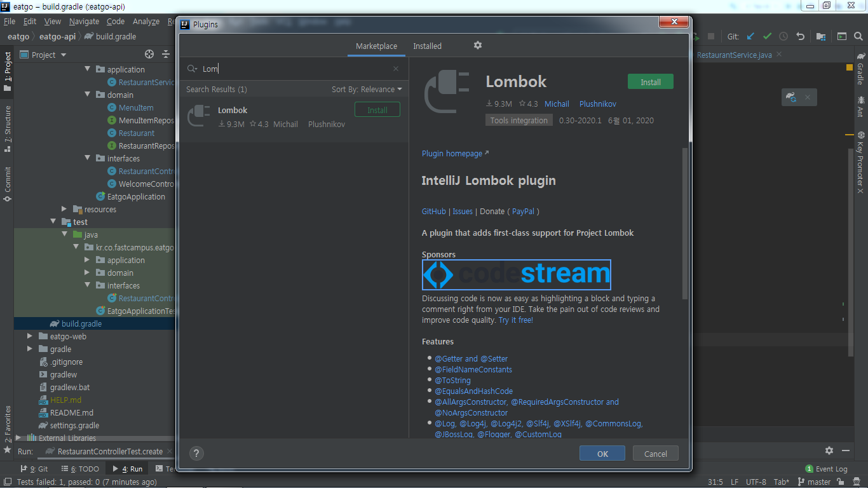Switch to Marketplace tab
This screenshot has width=868, height=488.
point(376,46)
